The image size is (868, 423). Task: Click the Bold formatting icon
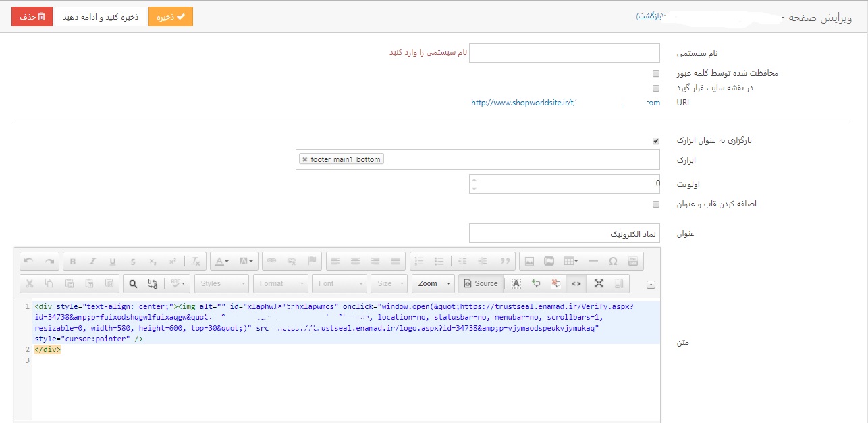(x=73, y=261)
